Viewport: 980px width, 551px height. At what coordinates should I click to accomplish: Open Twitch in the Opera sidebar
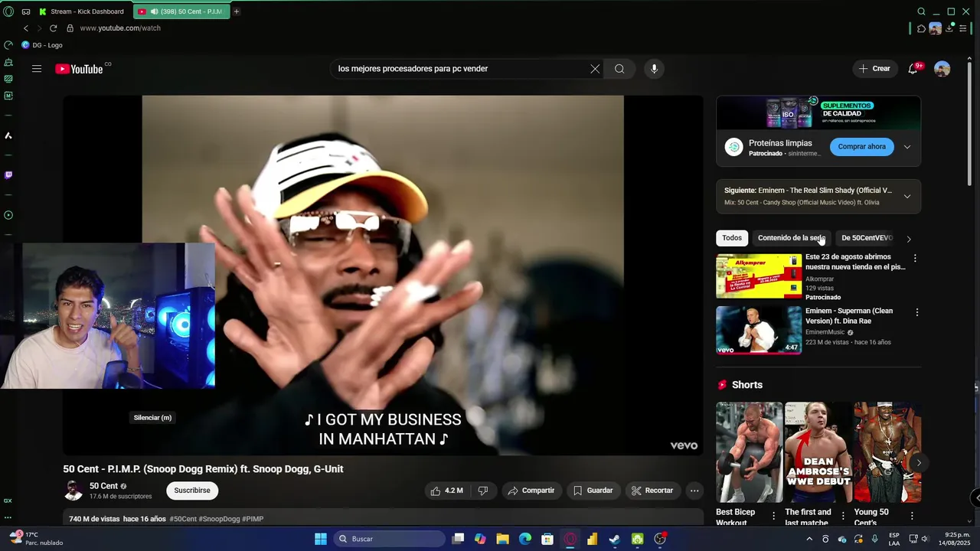(8, 174)
